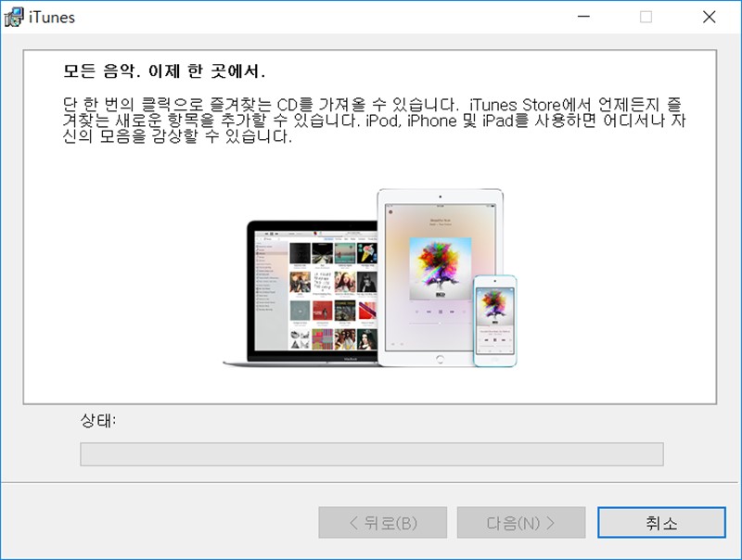The image size is (742, 560).
Task: Click the iTunes title text in the title bar
Action: point(52,18)
